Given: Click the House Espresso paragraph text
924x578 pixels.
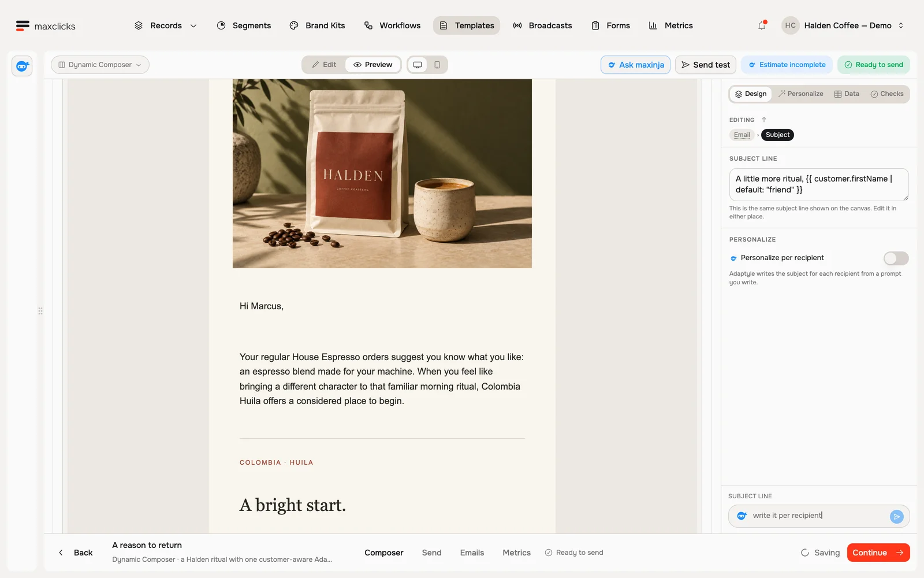Looking at the screenshot, I should 382,379.
